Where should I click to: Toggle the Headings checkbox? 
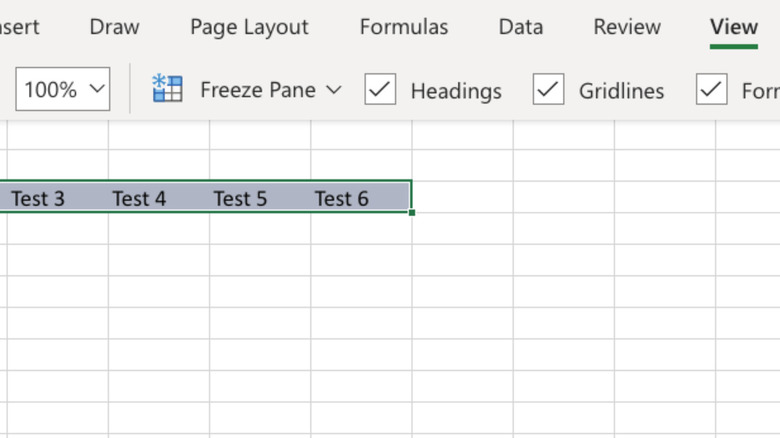(x=380, y=90)
